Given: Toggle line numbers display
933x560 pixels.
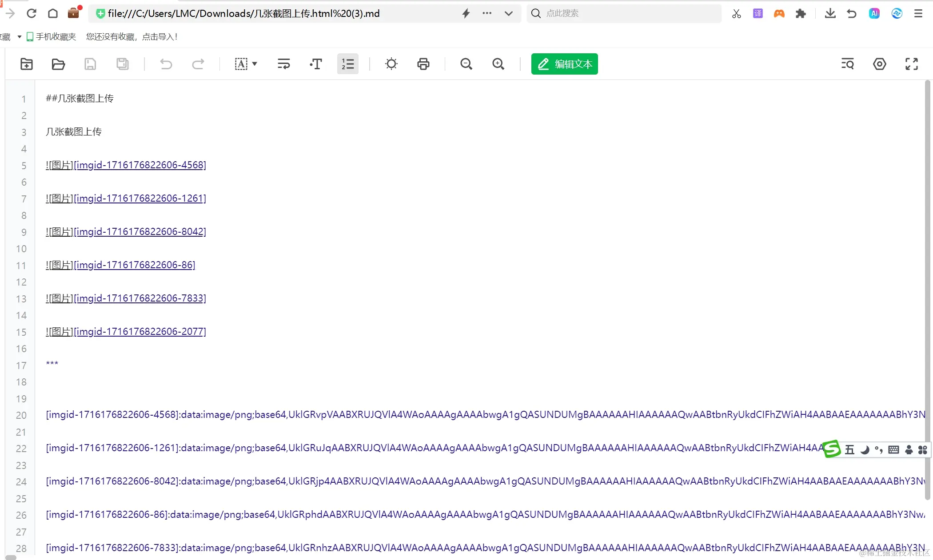Looking at the screenshot, I should tap(347, 64).
